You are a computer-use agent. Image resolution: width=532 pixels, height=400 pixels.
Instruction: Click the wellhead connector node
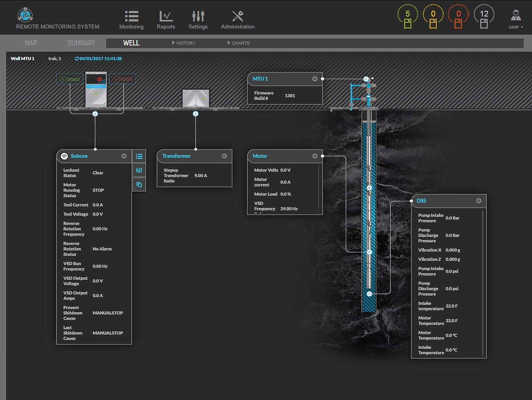pos(366,79)
